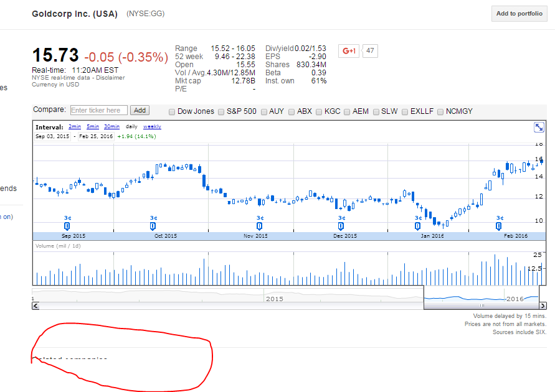Open the February 2016 dividend marker
Screen dimensions: 555x392
(499, 226)
